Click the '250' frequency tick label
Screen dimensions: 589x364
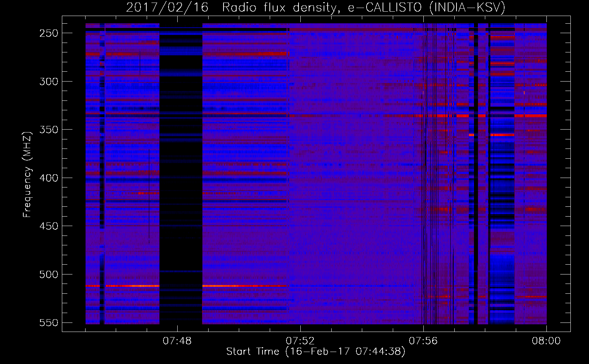tap(49, 33)
